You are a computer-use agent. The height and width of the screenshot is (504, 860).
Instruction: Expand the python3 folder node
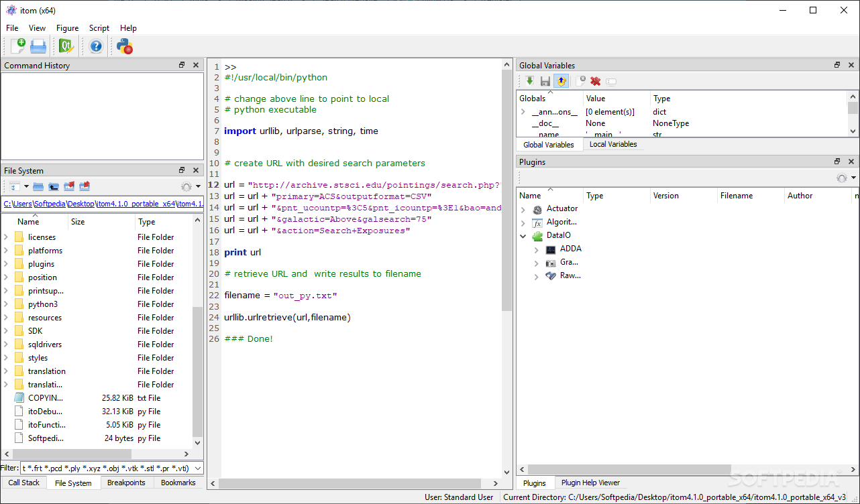[x=6, y=304]
